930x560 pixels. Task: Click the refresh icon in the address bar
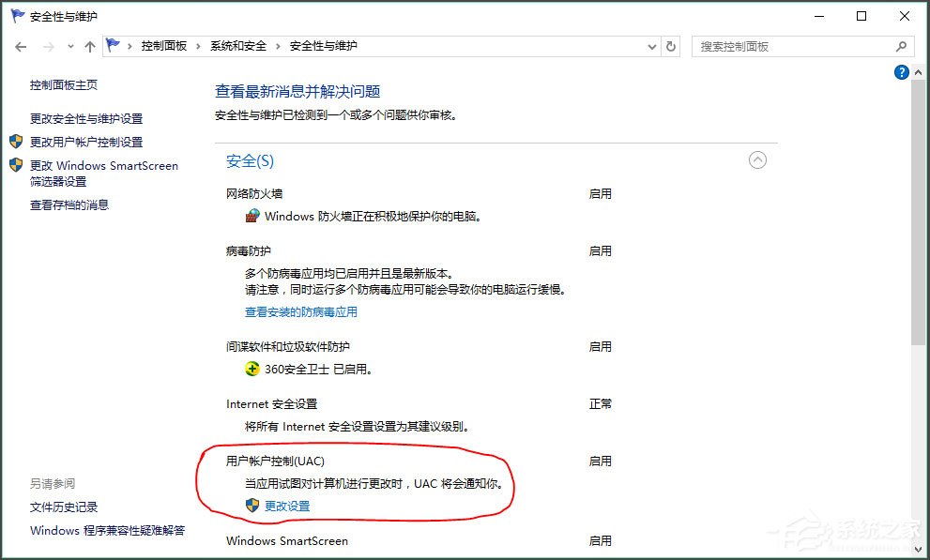(x=672, y=45)
